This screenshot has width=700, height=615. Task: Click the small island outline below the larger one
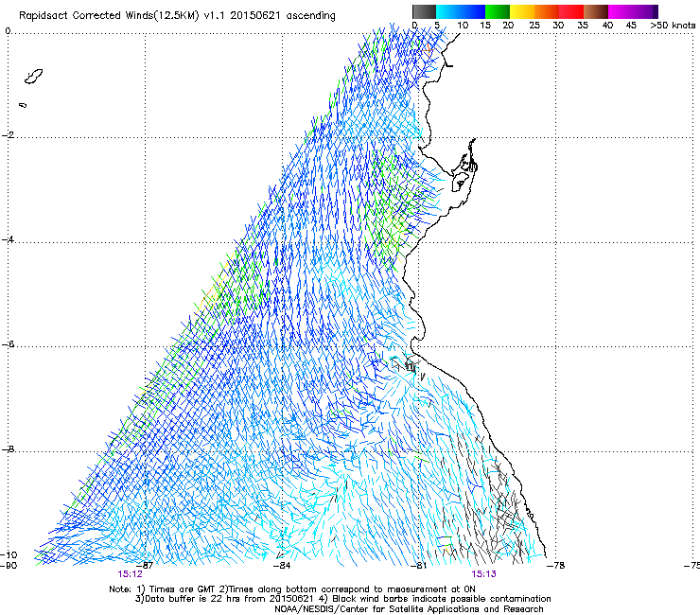tap(23, 105)
